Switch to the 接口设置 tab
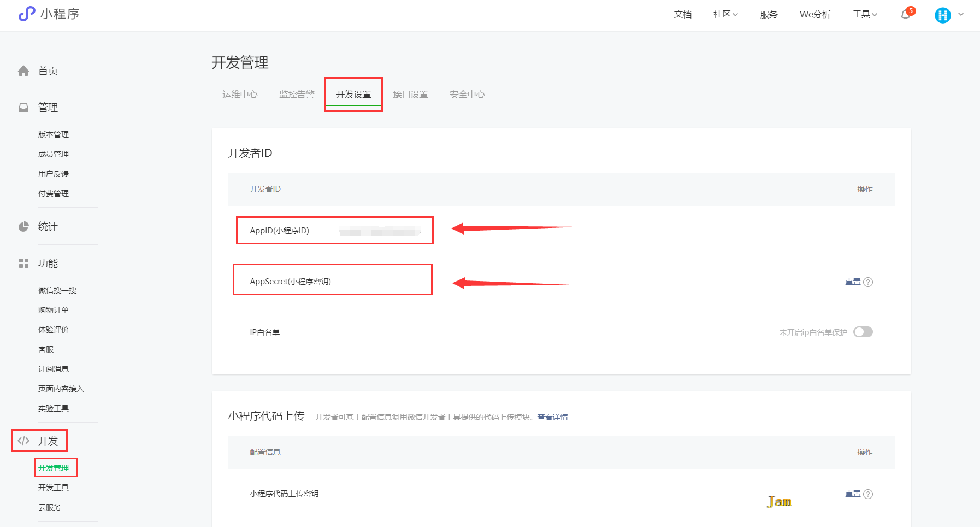 [x=410, y=95]
